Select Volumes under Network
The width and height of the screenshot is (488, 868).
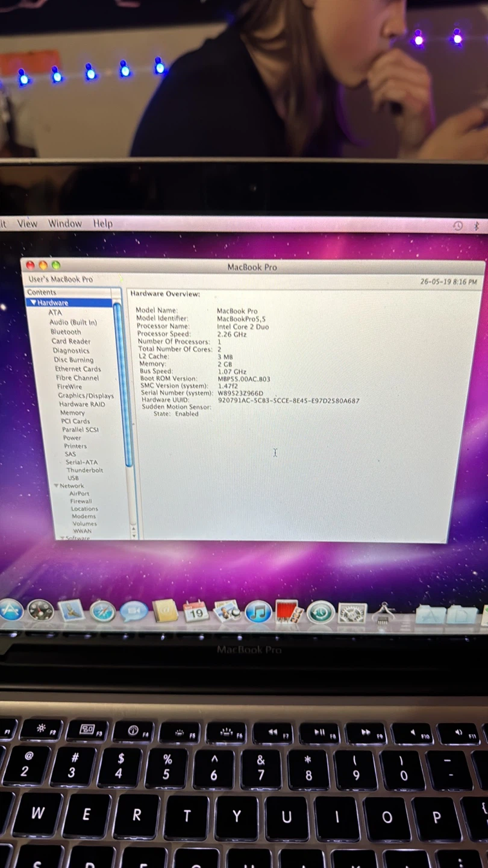(x=84, y=524)
